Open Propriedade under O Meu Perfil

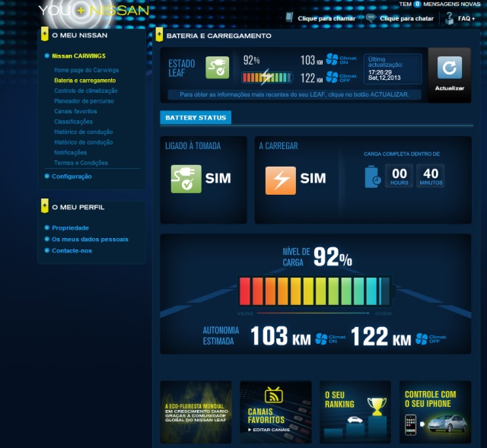70,228
